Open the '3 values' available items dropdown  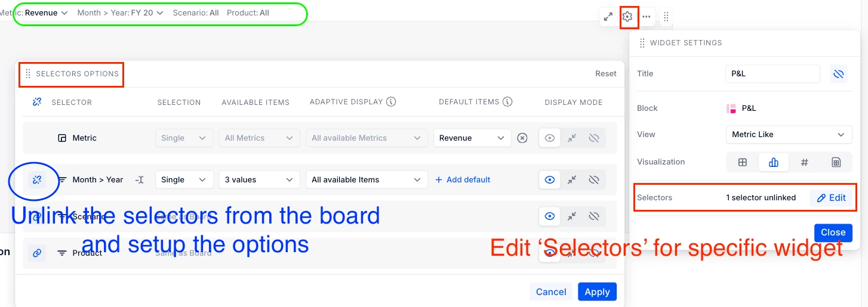(258, 179)
